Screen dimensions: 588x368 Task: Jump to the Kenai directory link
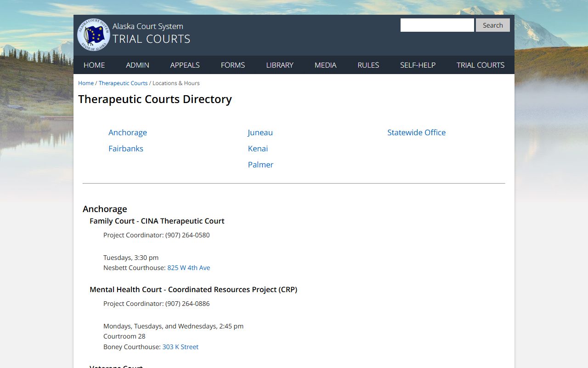(x=258, y=149)
